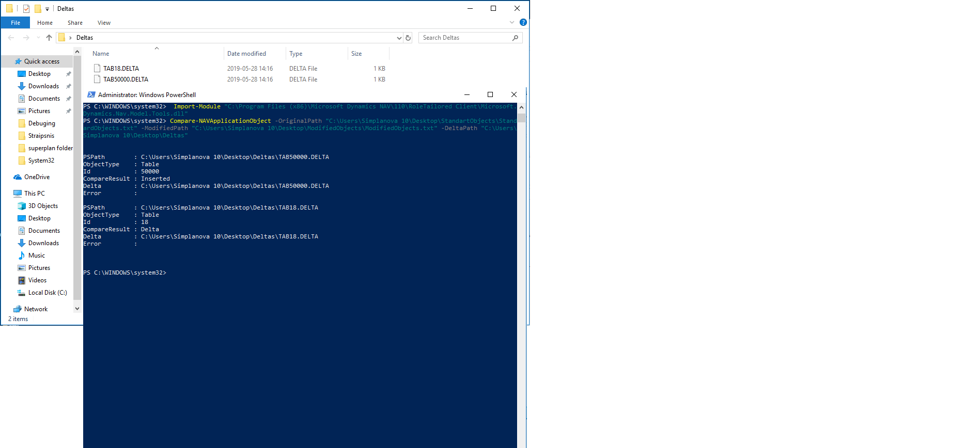Click the New folder quick access icon
Screen dimensions: 980x448
click(x=38, y=9)
